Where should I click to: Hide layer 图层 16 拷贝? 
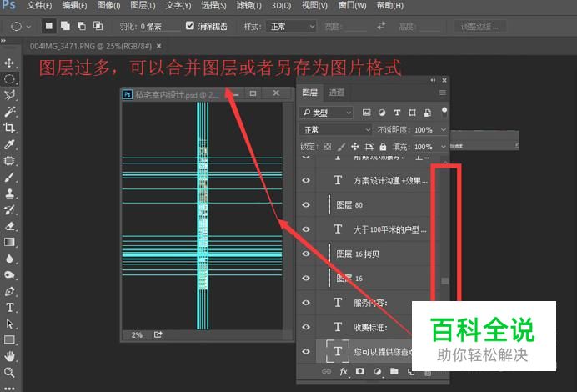[306, 254]
